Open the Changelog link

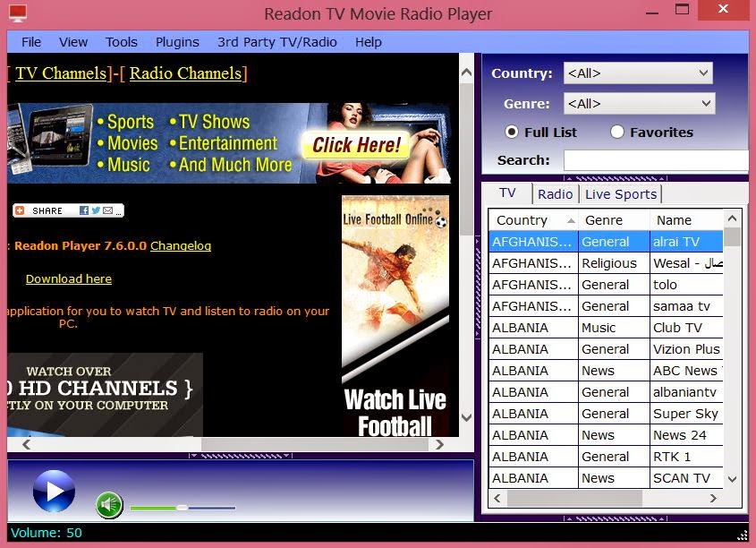[x=181, y=245]
